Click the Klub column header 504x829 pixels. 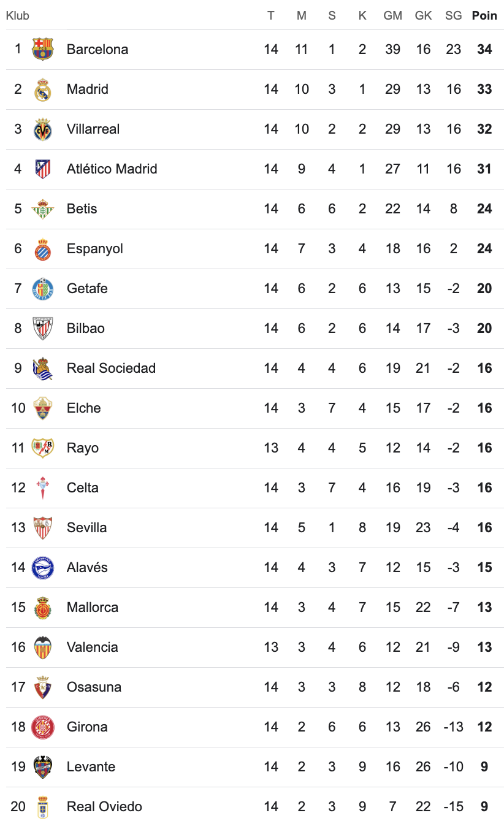click(18, 16)
